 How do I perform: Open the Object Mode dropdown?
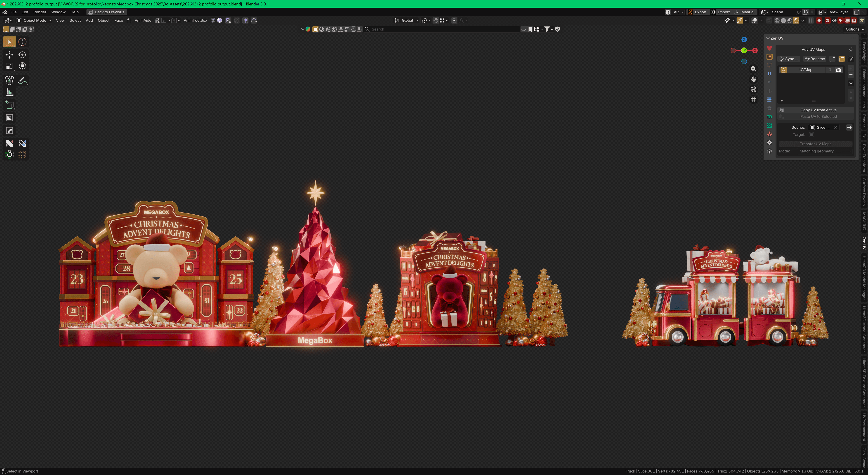point(34,21)
